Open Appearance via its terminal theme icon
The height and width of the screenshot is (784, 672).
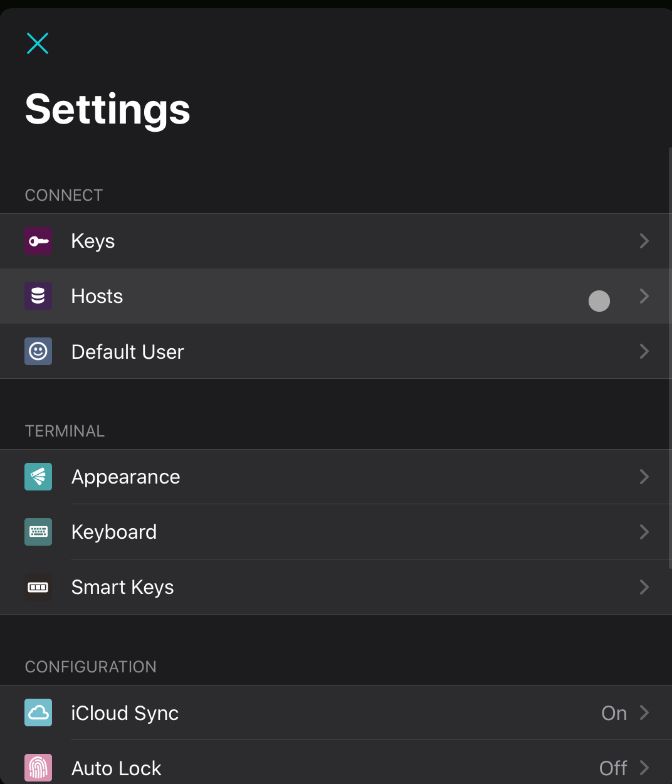38,477
